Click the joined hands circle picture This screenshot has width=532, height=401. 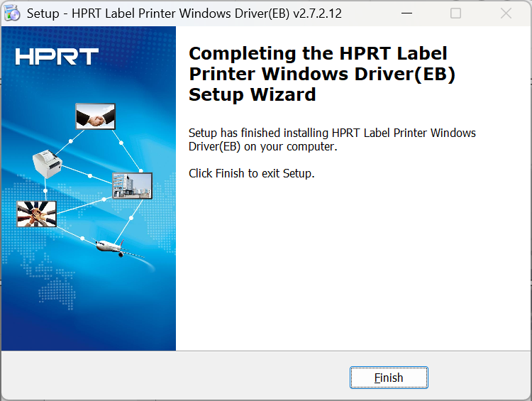[36, 213]
